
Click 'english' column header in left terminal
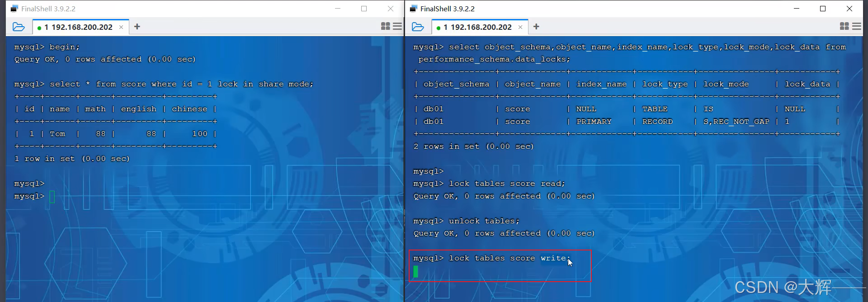click(x=139, y=109)
